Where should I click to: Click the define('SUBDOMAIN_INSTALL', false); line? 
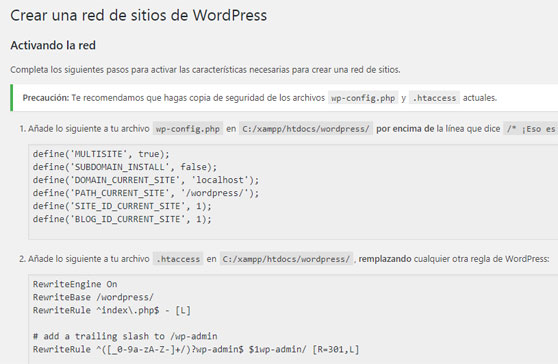[x=125, y=167]
